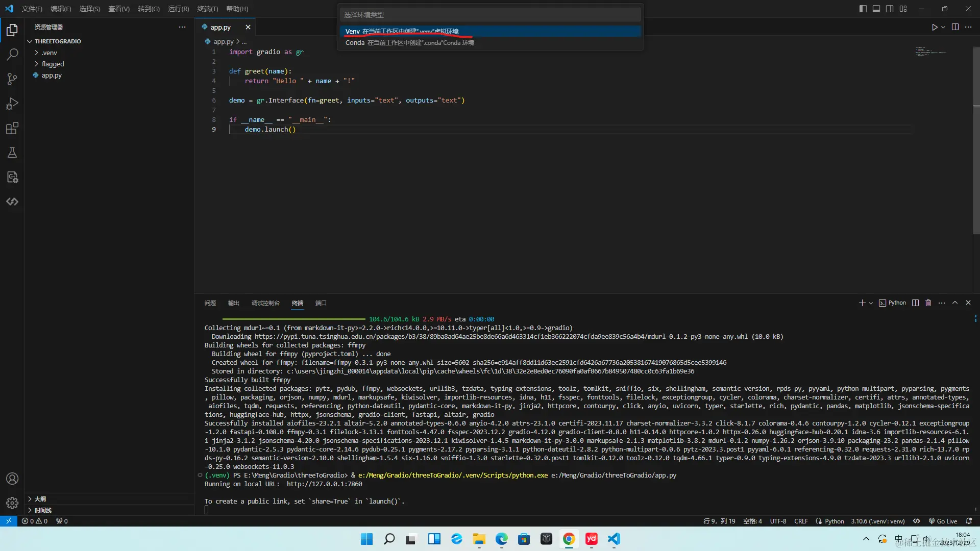This screenshot has height=551, width=980.
Task: Open the Search view in activity bar
Action: 12,54
